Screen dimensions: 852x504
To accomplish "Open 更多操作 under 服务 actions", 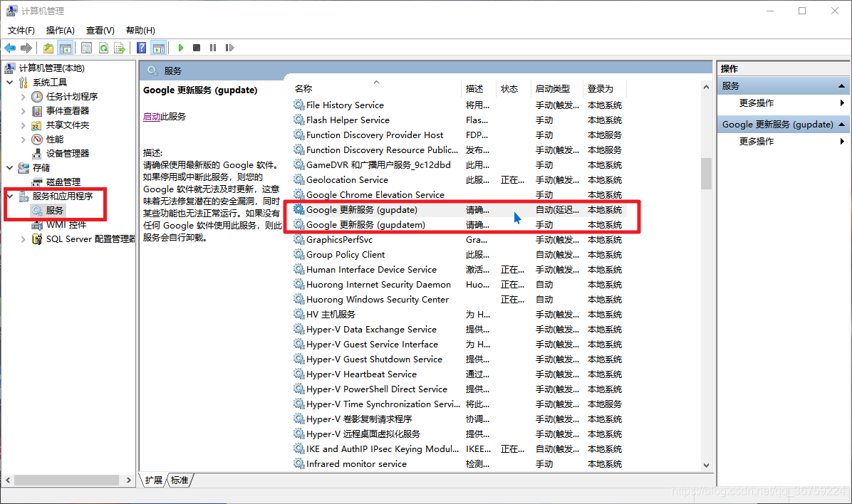I will pos(757,103).
